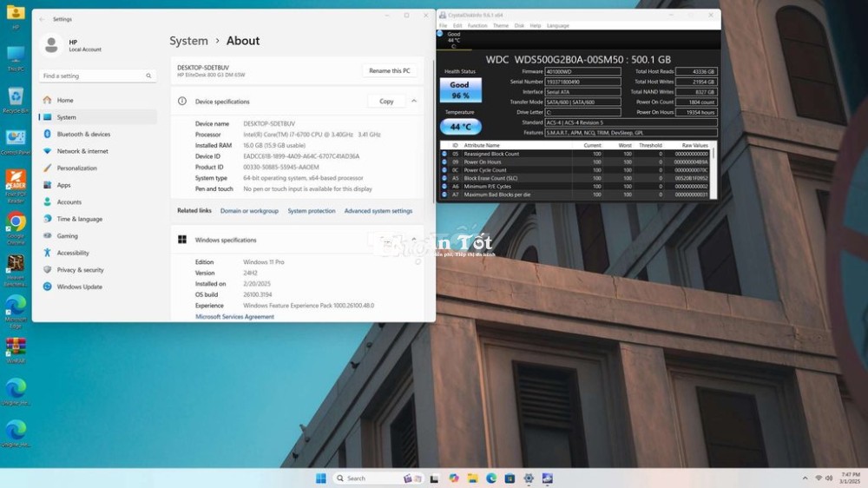Open Network & internet settings

click(97, 151)
